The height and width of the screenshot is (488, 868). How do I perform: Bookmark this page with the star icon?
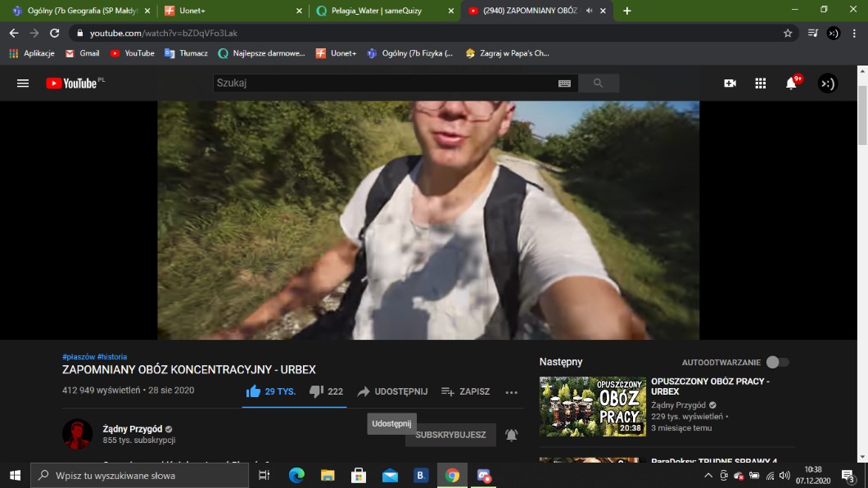click(788, 33)
